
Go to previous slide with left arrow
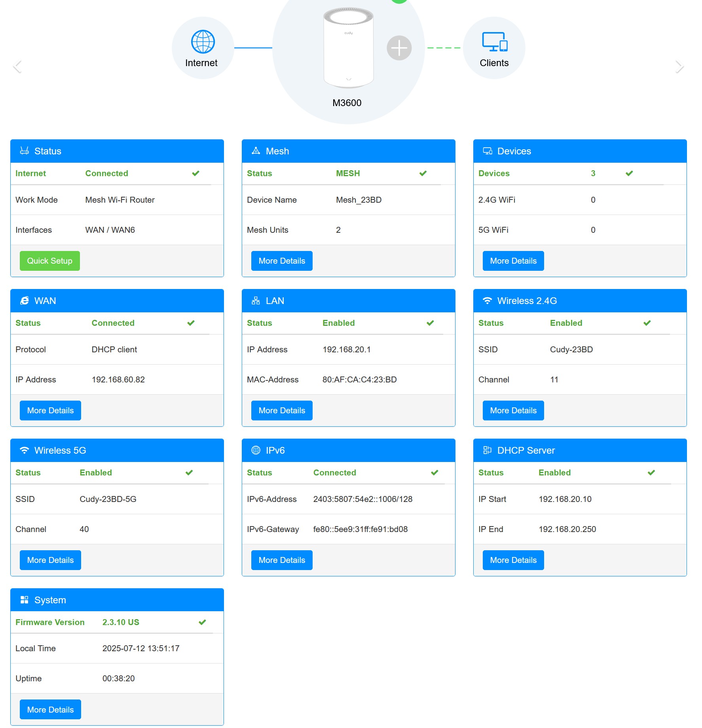17,67
